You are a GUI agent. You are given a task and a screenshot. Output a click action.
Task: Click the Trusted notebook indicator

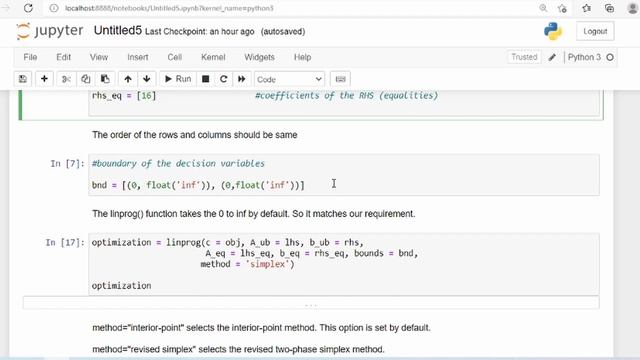(x=524, y=57)
